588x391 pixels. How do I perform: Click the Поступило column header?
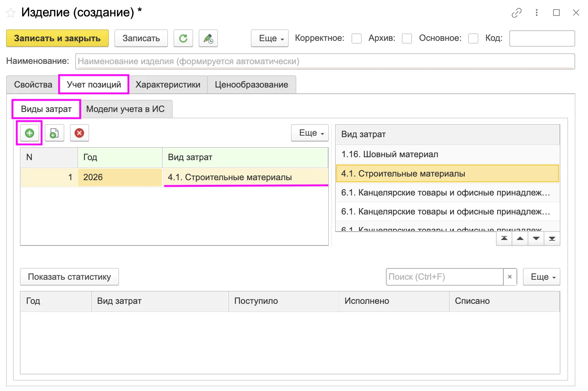click(x=284, y=301)
